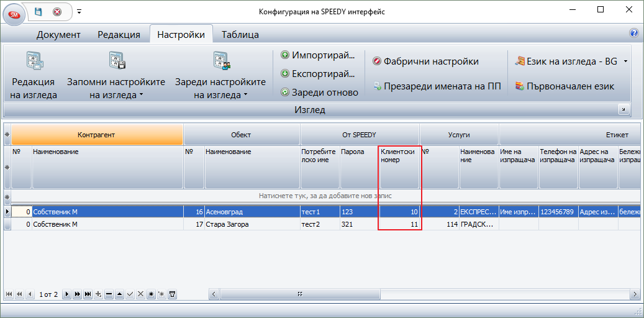
Task: Click the red cancel icon in quick access toolbar
Action: 57,12
